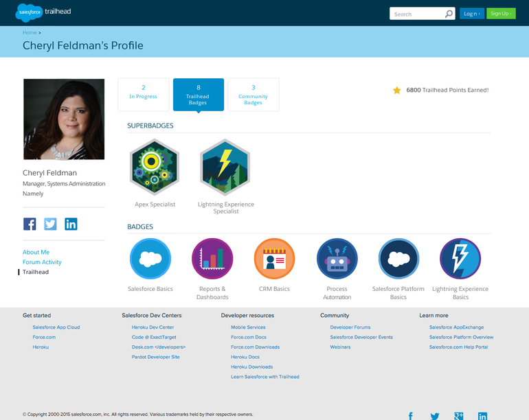Open the CRM Basics badge

pyautogui.click(x=274, y=259)
